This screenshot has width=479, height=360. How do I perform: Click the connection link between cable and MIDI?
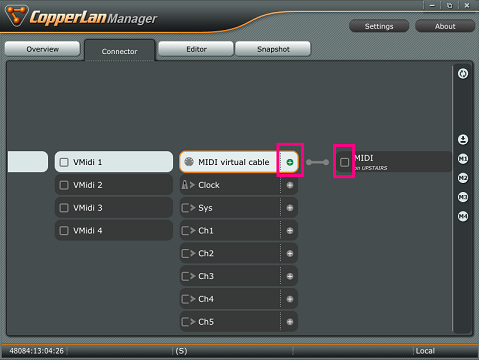317,162
